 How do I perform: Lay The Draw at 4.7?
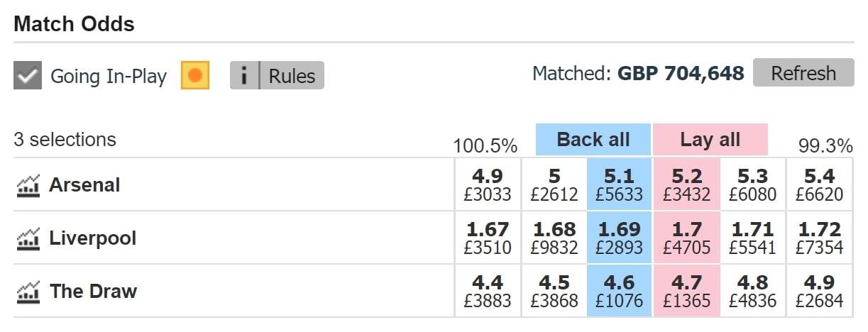click(686, 291)
